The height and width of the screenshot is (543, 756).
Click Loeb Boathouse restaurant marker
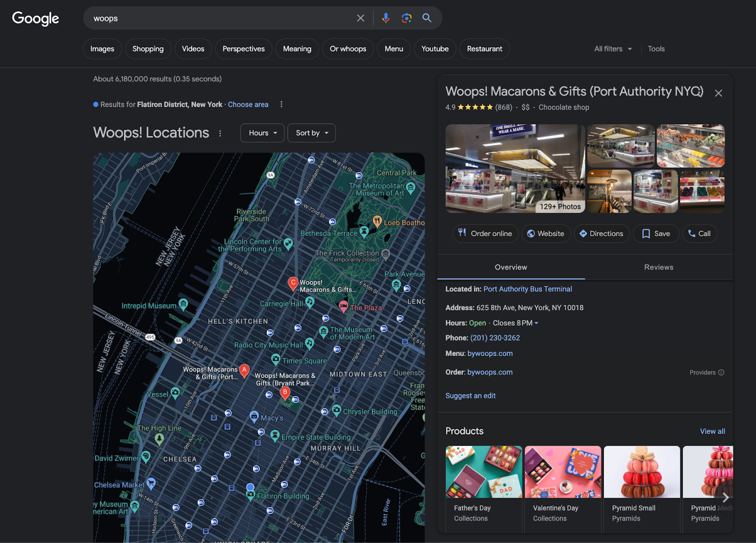point(377,221)
